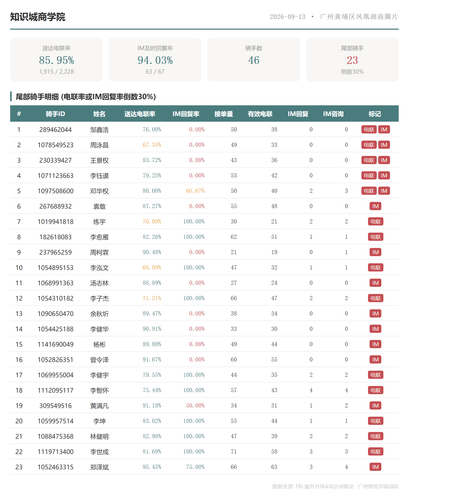Click the 送达电联率 column header
Screen dimensions: 460x500
(140, 114)
